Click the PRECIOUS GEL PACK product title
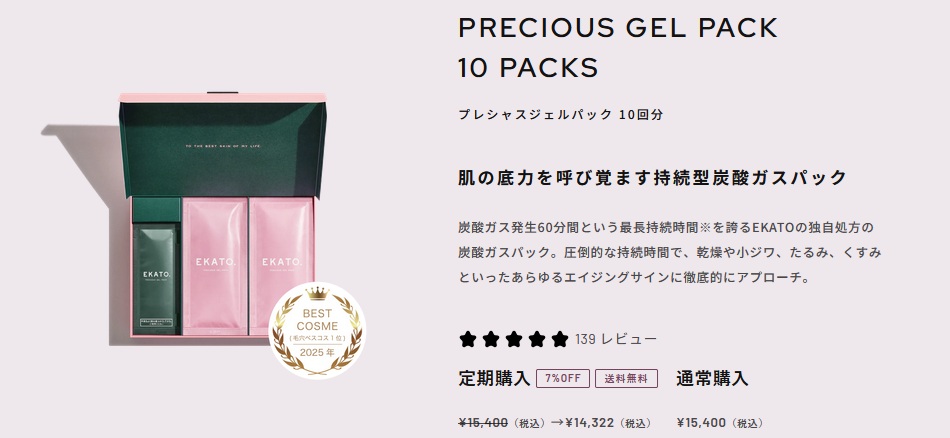The image size is (950, 438). [x=617, y=28]
